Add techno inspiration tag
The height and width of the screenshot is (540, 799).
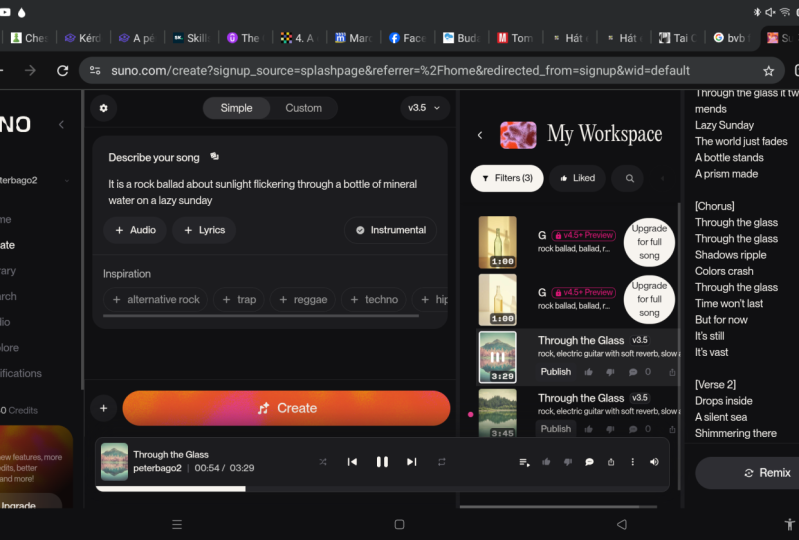[374, 300]
